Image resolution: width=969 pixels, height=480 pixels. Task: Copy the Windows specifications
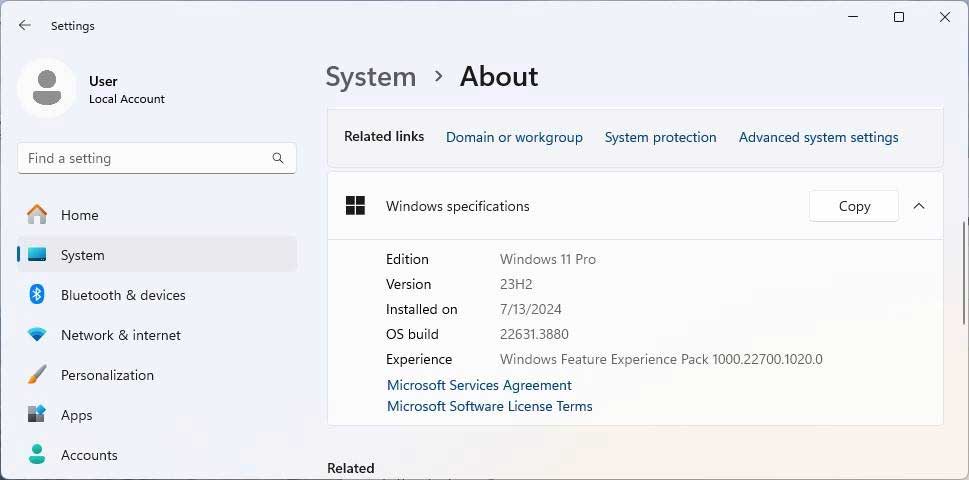coord(853,206)
